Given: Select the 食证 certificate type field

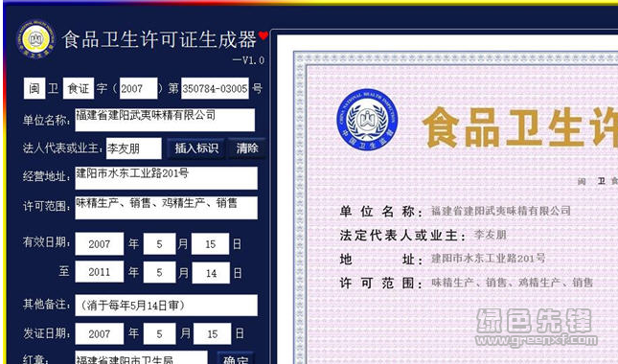Looking at the screenshot, I should (x=79, y=88).
